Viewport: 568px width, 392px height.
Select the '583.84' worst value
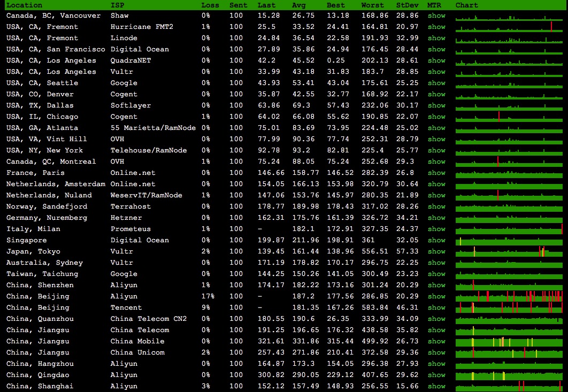pos(375,308)
